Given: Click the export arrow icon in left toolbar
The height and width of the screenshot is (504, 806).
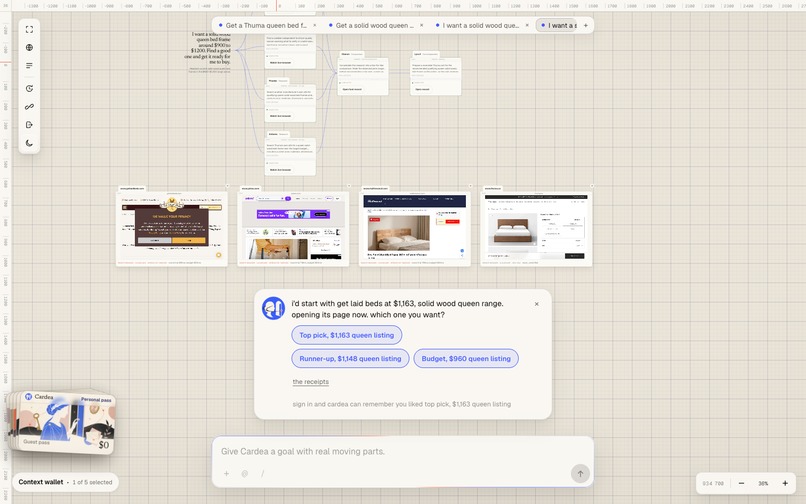Looking at the screenshot, I should tap(29, 124).
